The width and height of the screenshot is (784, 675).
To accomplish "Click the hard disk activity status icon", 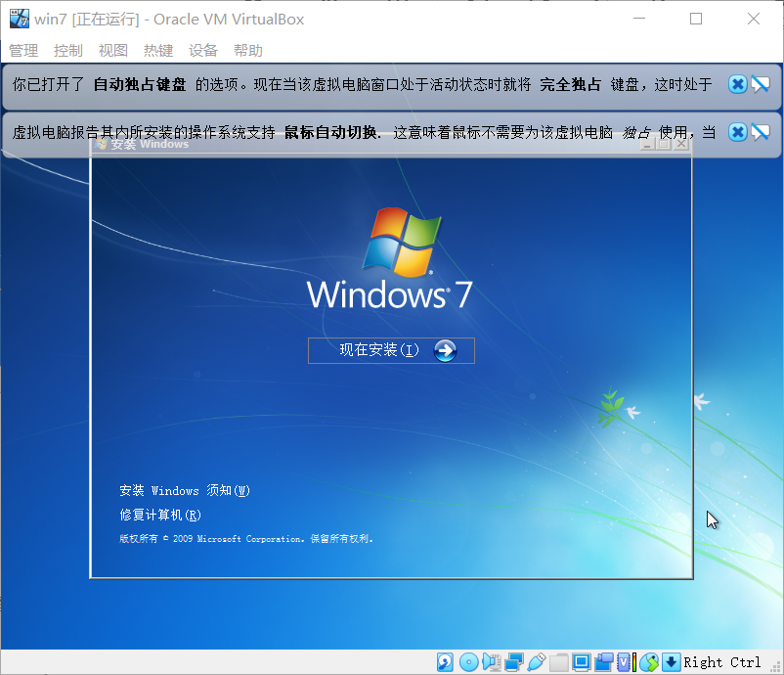I will pyautogui.click(x=445, y=662).
